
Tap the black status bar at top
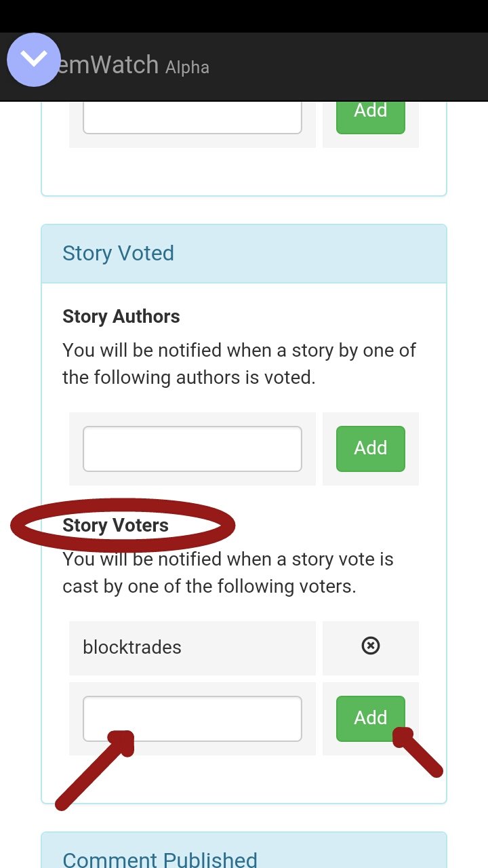point(244,16)
